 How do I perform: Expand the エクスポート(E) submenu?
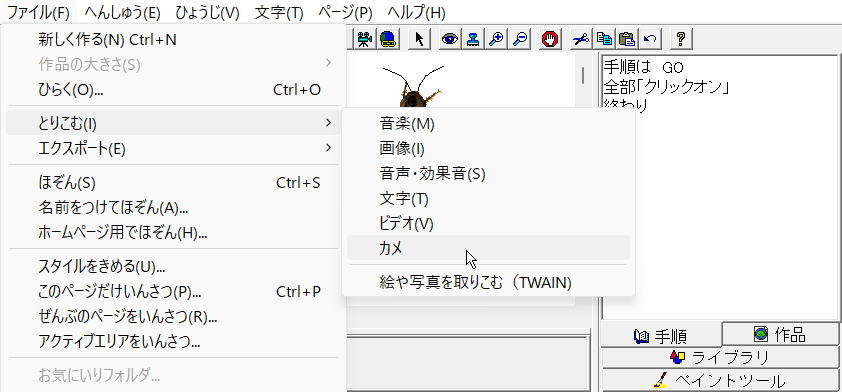tap(173, 148)
